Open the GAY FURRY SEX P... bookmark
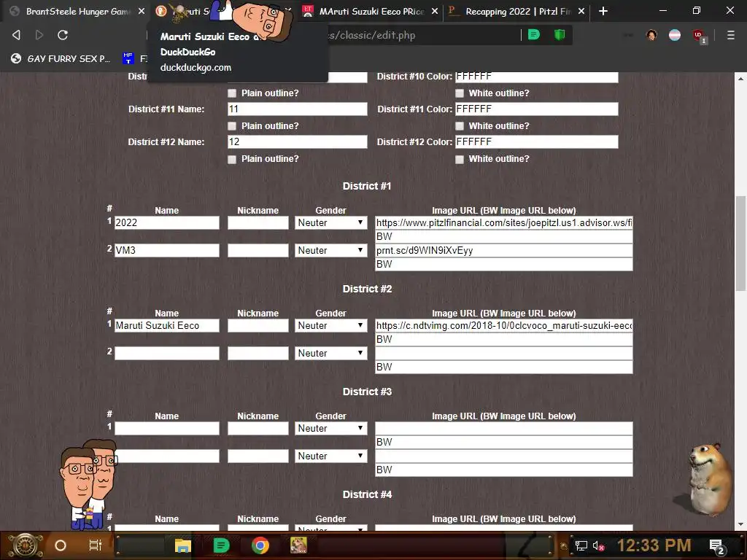 coord(61,58)
